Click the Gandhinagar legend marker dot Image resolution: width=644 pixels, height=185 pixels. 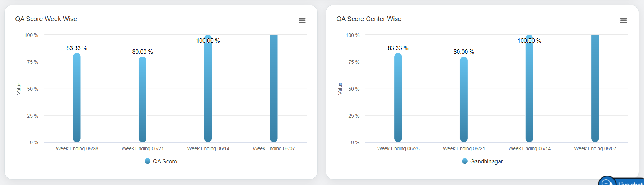(465, 161)
